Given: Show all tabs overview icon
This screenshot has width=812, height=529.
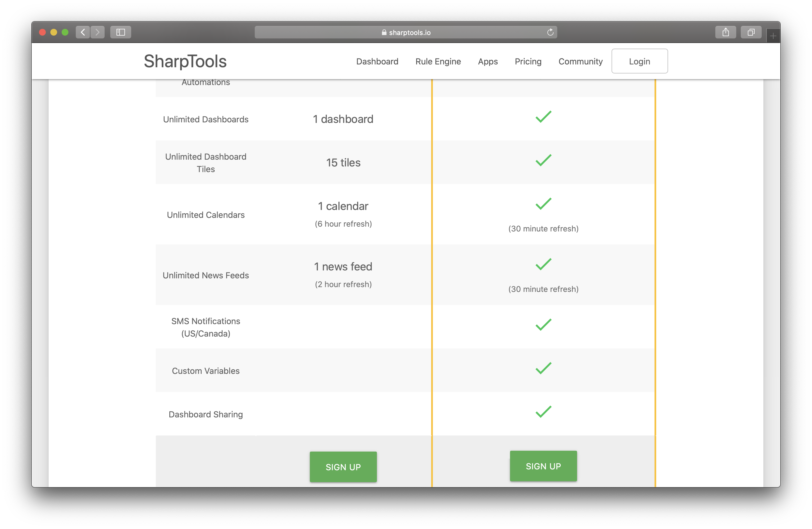Looking at the screenshot, I should point(751,32).
